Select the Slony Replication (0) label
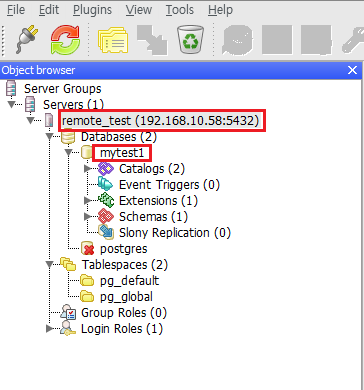The width and height of the screenshot is (364, 390). click(x=175, y=233)
